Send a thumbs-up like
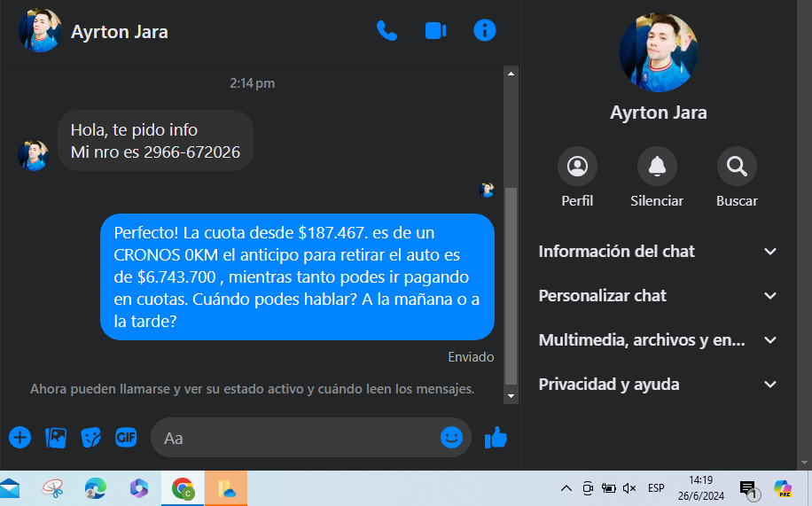Screen dimensions: 812x506 point(496,437)
